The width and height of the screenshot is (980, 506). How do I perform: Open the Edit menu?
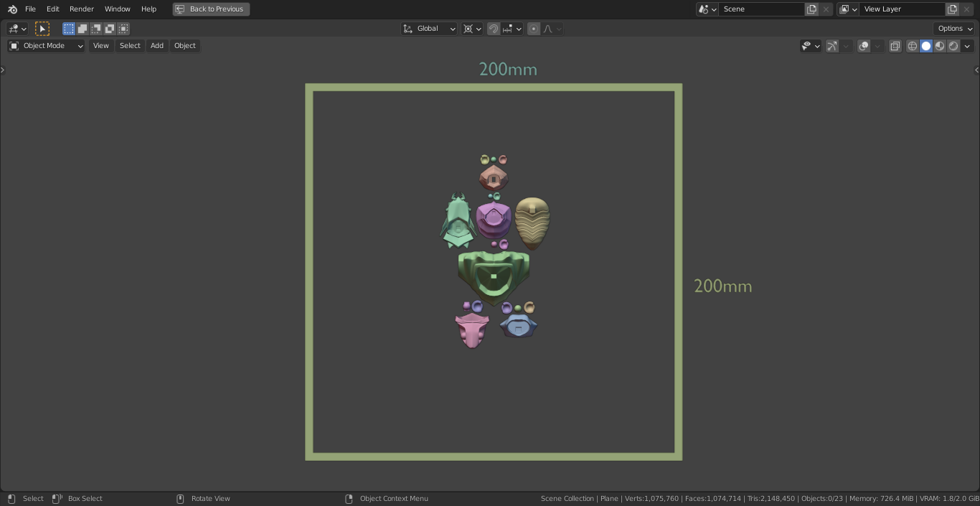pos(53,9)
